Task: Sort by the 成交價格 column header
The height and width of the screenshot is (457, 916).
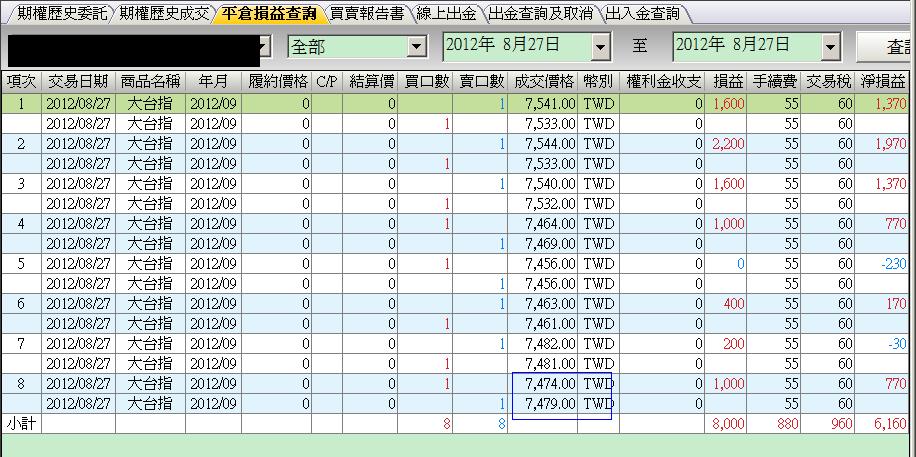Action: [x=543, y=82]
